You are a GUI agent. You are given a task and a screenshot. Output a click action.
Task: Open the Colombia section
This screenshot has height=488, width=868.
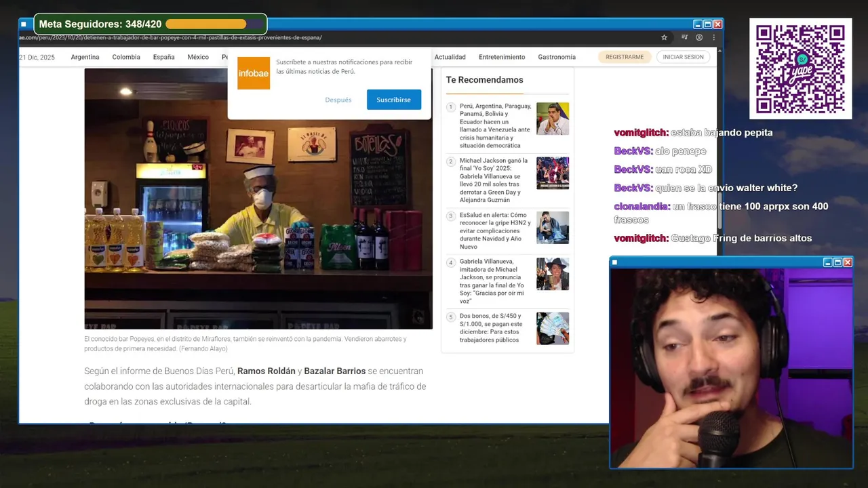tap(126, 57)
